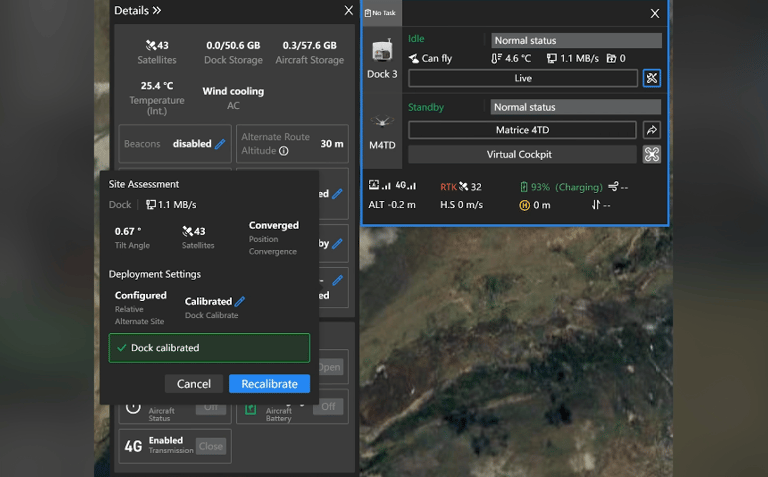Viewport: 768px width, 477px height.
Task: Select the Dock calibrated status message
Action: pyautogui.click(x=209, y=348)
